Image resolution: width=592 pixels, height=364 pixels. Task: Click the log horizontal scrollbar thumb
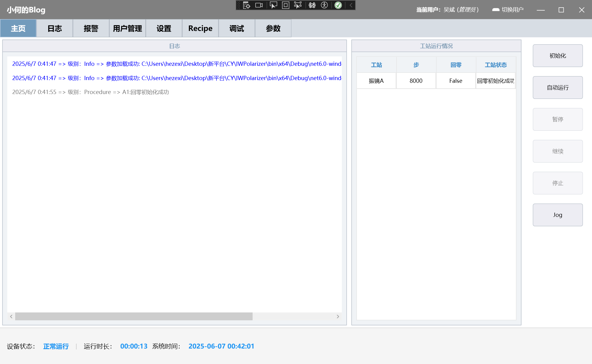coord(134,316)
